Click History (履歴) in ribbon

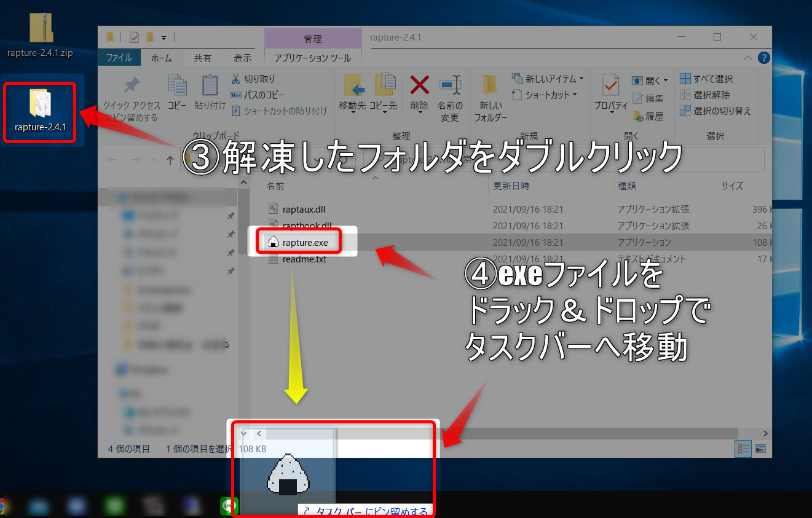pyautogui.click(x=648, y=116)
